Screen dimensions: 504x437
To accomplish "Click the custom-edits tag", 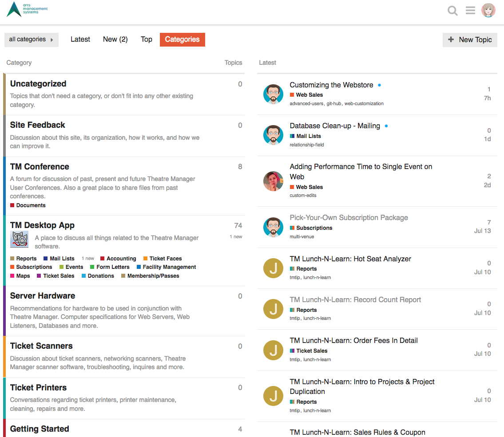I will (303, 196).
